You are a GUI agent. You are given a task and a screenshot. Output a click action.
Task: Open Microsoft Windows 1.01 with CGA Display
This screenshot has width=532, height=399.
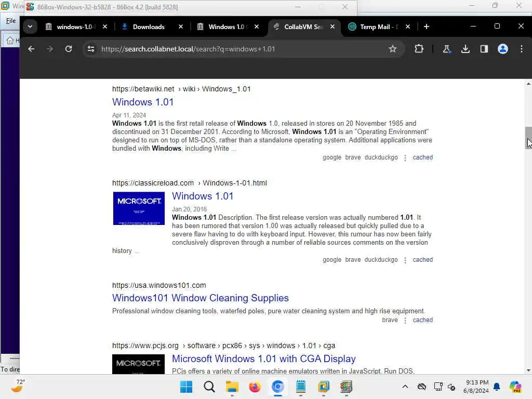coord(263,358)
